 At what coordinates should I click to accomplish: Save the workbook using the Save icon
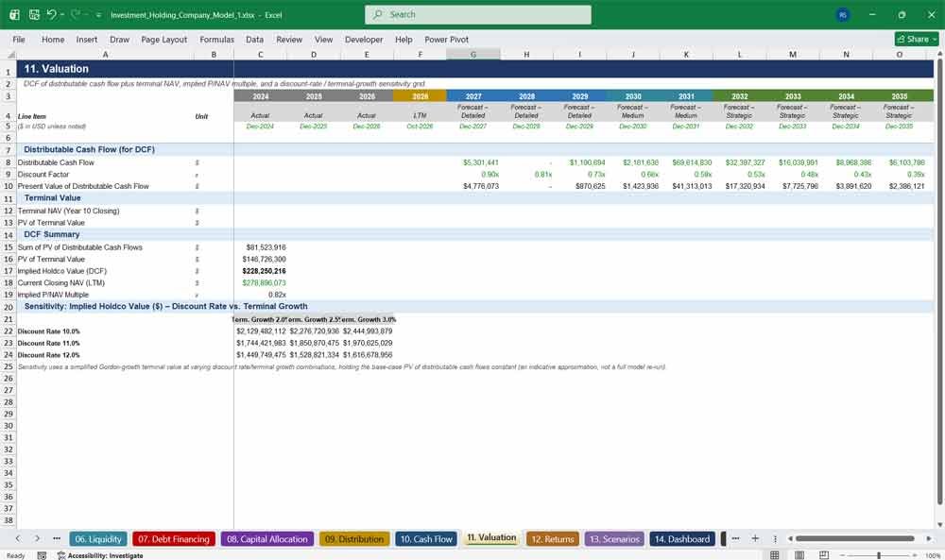pos(34,14)
